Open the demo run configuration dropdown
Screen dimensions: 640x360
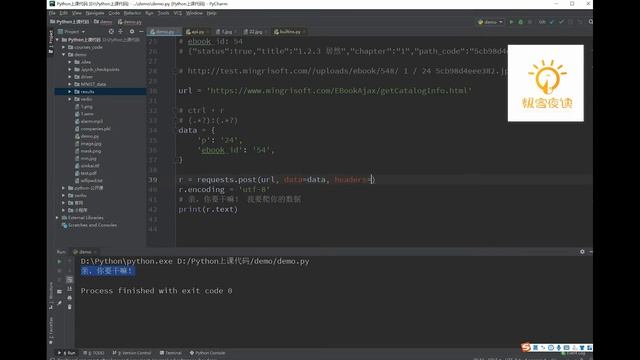(x=490, y=22)
